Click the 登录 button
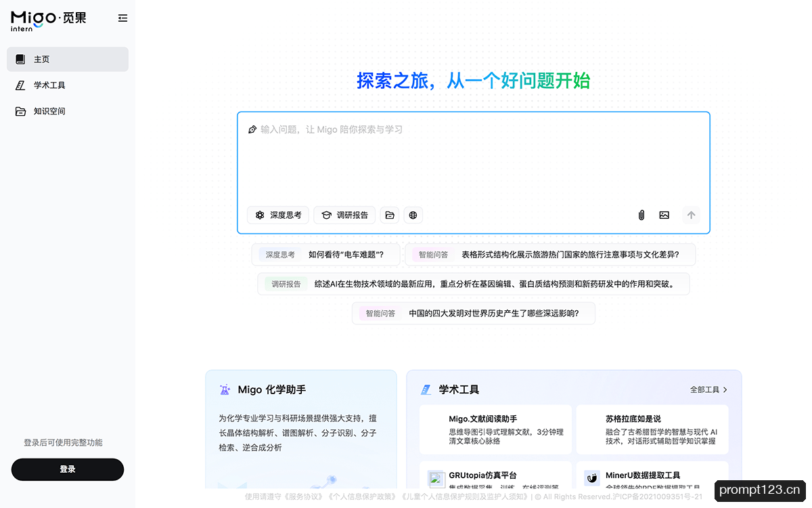This screenshot has height=508, width=812. tap(68, 469)
